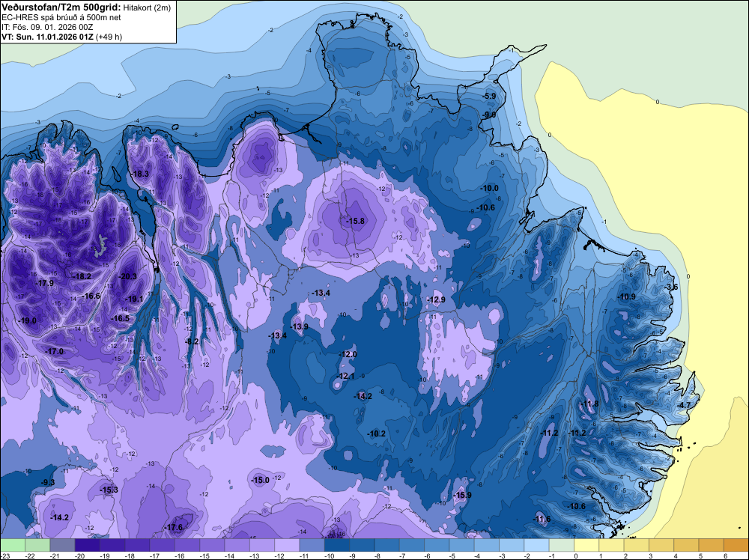
Task: Select the darkest purple legend swatch labeled -20
Action: (x=88, y=545)
